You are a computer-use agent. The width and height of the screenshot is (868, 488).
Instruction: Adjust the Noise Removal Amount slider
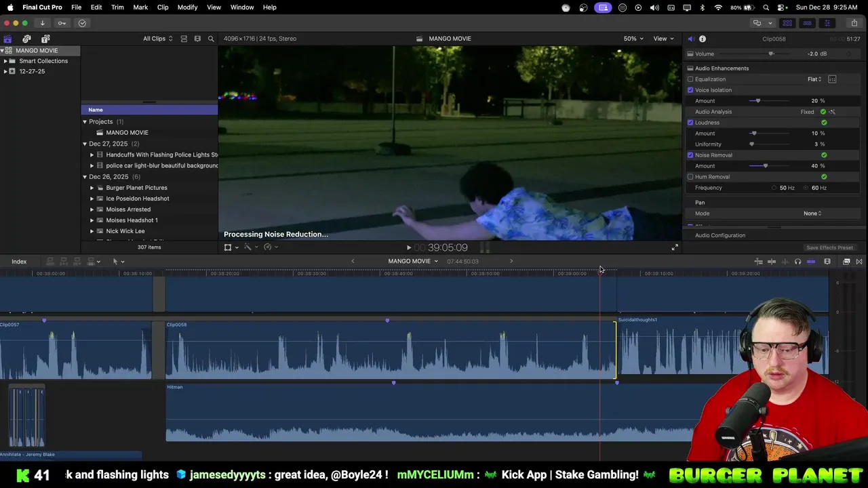(766, 166)
